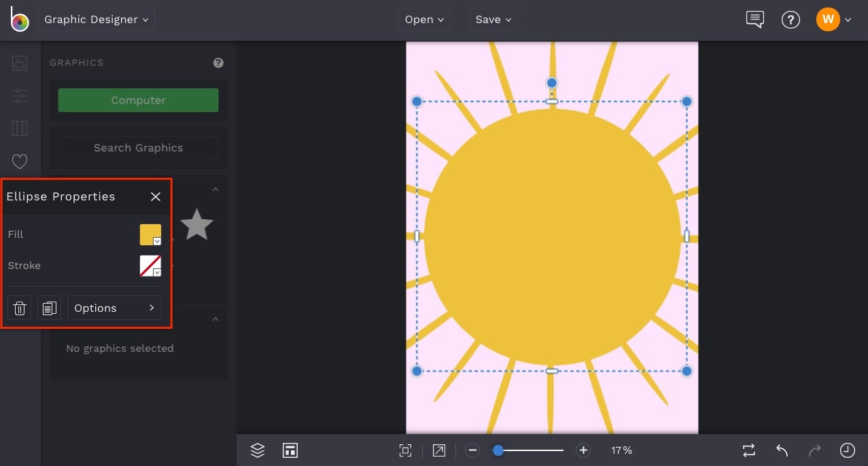Screen dimensions: 868x466
Task: Open the feedback chat icon
Action: pos(754,19)
